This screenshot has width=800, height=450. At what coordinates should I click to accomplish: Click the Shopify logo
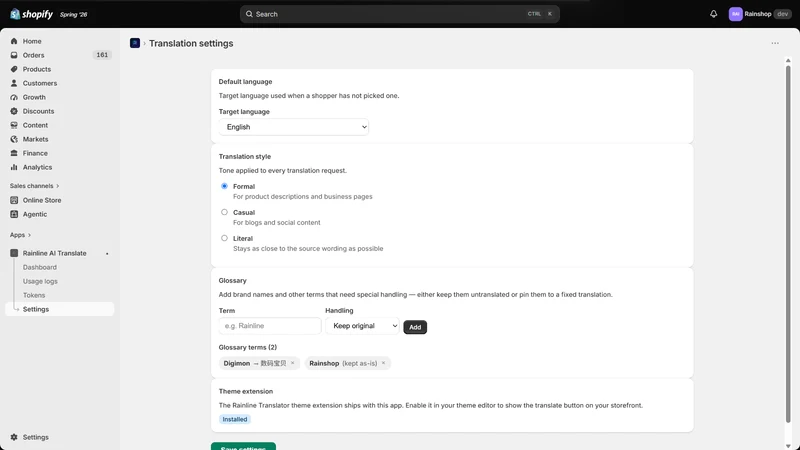coord(31,14)
